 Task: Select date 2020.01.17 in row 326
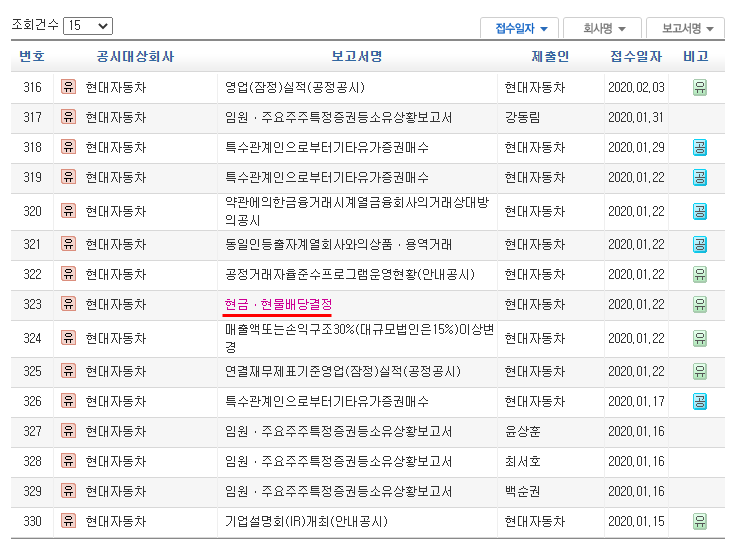point(636,401)
